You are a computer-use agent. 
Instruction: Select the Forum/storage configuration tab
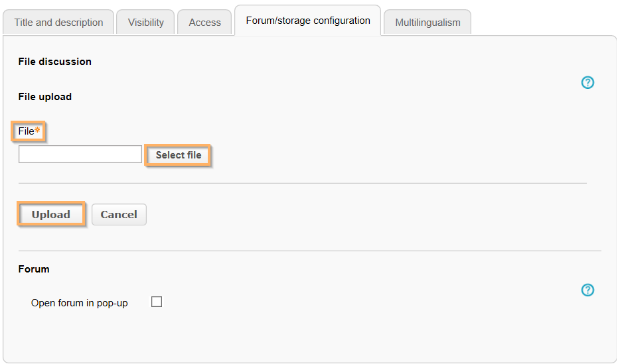point(308,21)
